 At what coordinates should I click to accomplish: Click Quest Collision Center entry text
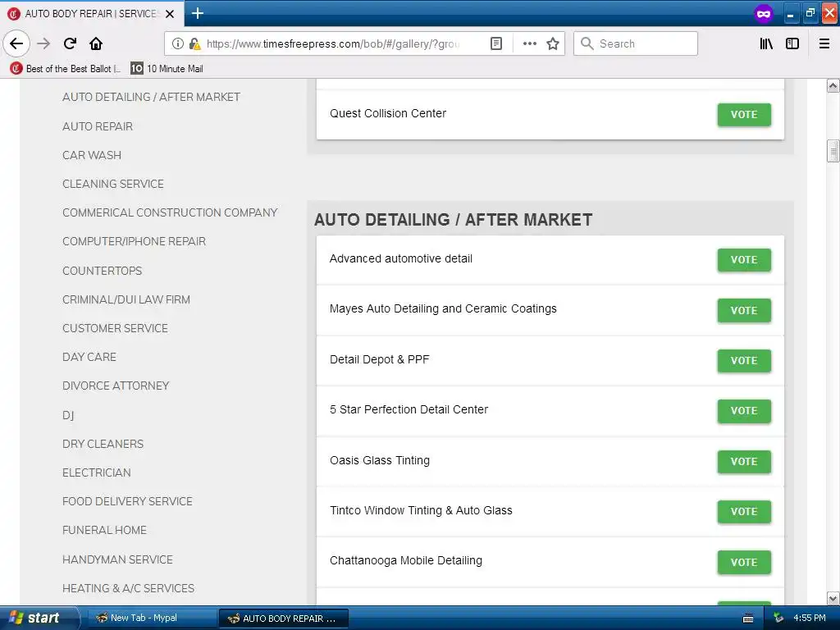(x=388, y=113)
